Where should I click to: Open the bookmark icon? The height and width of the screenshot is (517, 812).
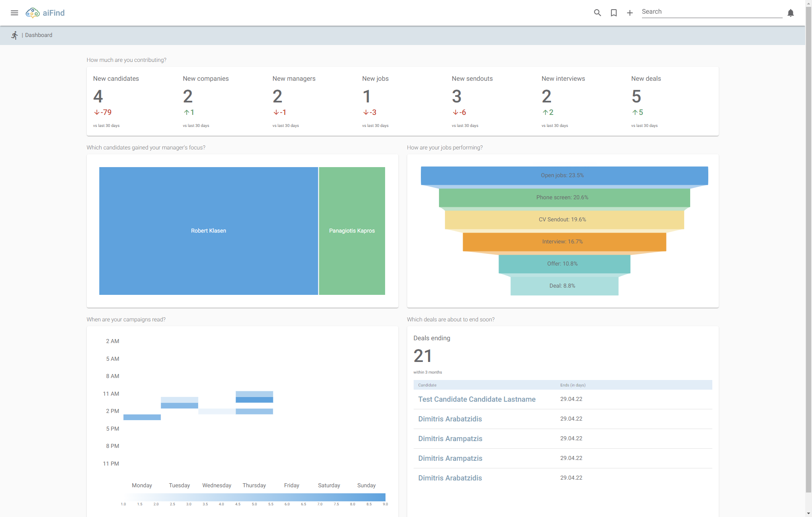613,12
